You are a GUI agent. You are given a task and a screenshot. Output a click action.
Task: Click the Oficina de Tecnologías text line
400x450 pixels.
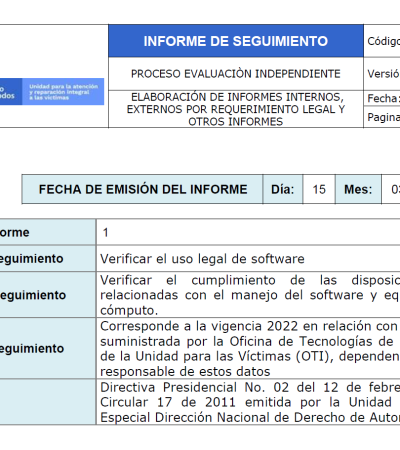pyautogui.click(x=250, y=341)
